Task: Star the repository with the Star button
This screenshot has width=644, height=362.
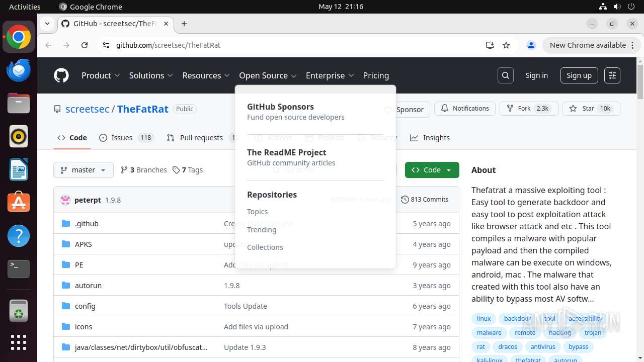Action: tap(591, 109)
